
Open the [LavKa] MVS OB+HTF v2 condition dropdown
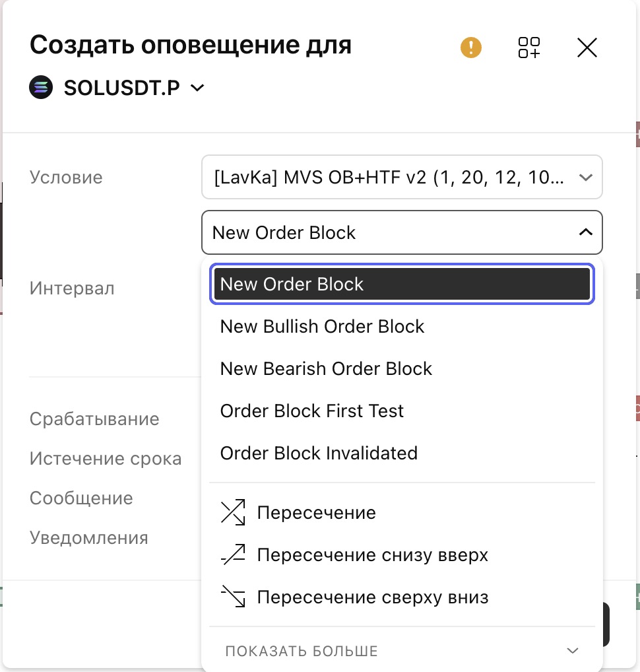[x=402, y=177]
